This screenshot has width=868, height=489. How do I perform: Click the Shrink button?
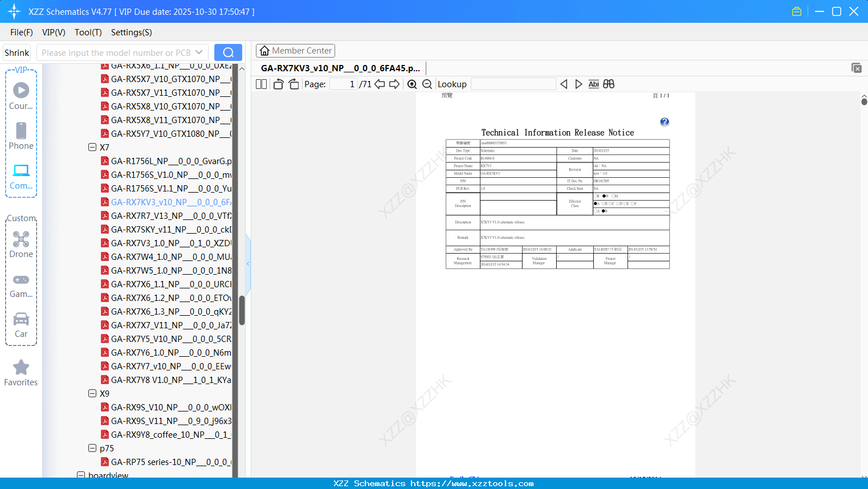17,52
